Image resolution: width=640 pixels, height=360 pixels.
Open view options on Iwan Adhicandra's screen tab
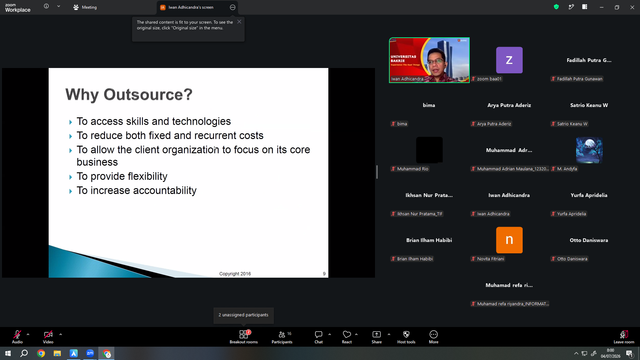pos(233,7)
